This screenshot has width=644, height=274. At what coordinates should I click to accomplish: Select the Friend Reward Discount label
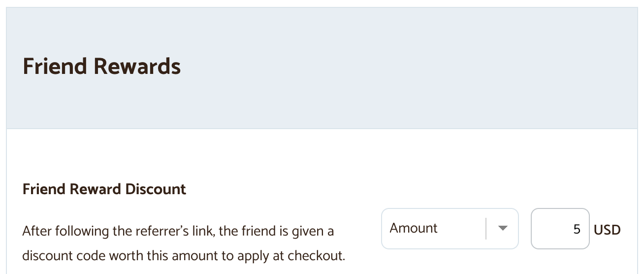104,189
